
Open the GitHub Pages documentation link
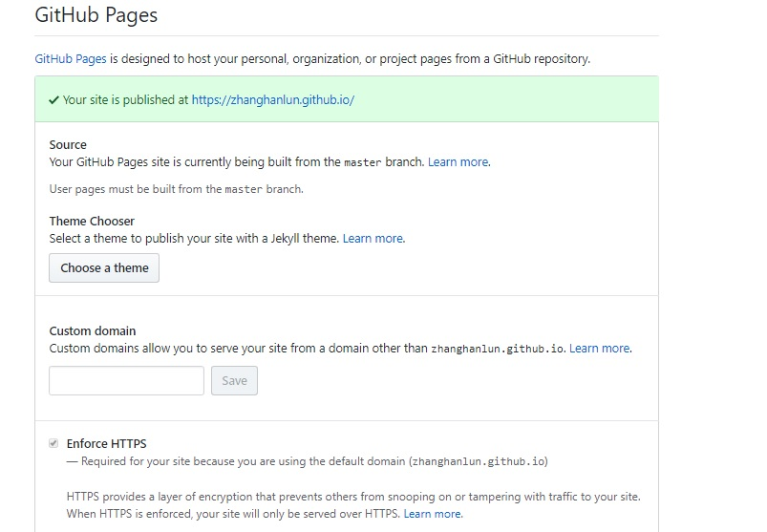click(71, 59)
